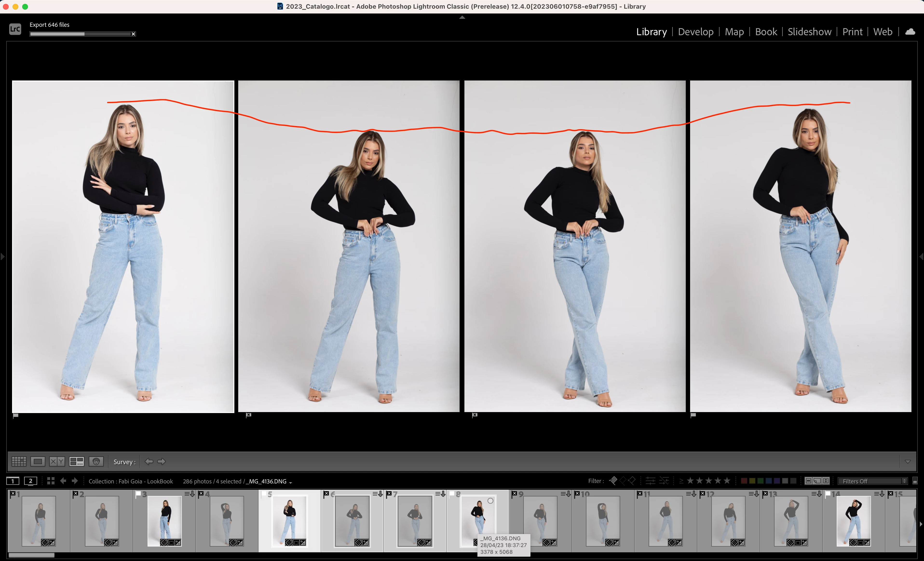
Task: Filter by the red color label
Action: coord(744,481)
